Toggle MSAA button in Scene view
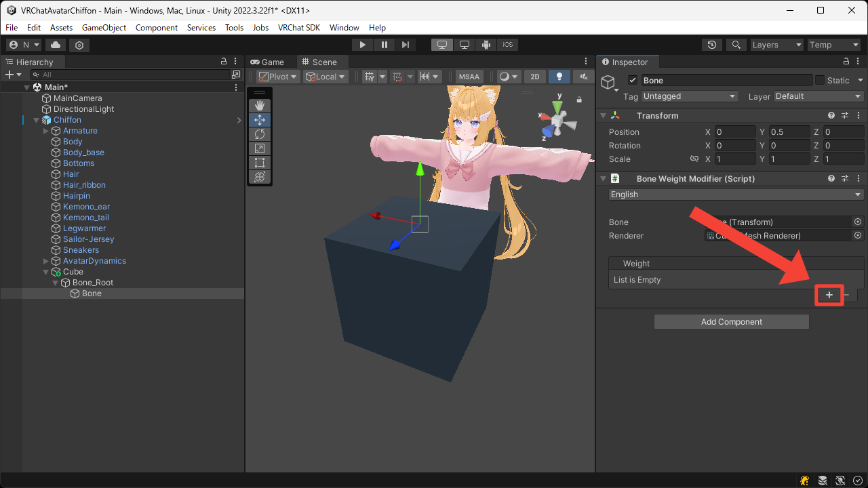This screenshot has width=868, height=488. [x=469, y=77]
